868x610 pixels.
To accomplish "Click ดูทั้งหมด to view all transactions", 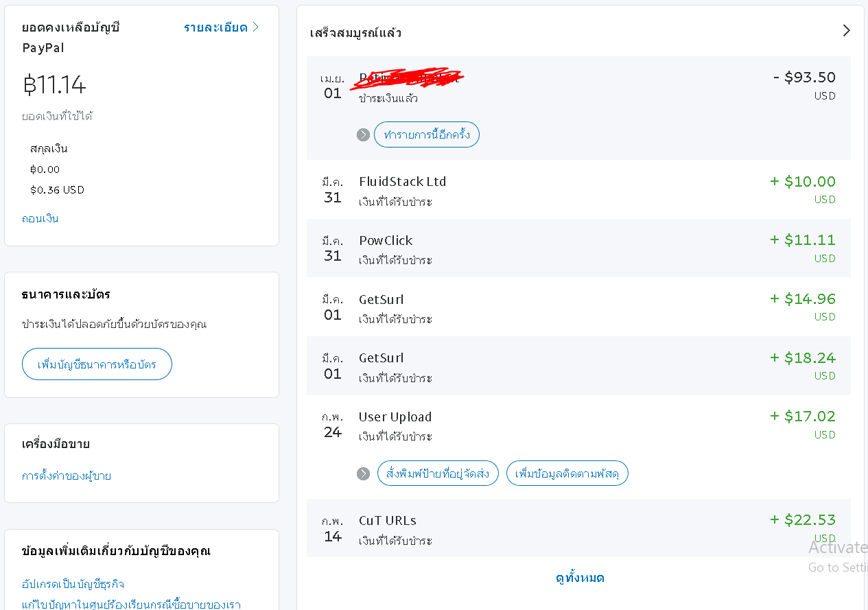I will 580,578.
